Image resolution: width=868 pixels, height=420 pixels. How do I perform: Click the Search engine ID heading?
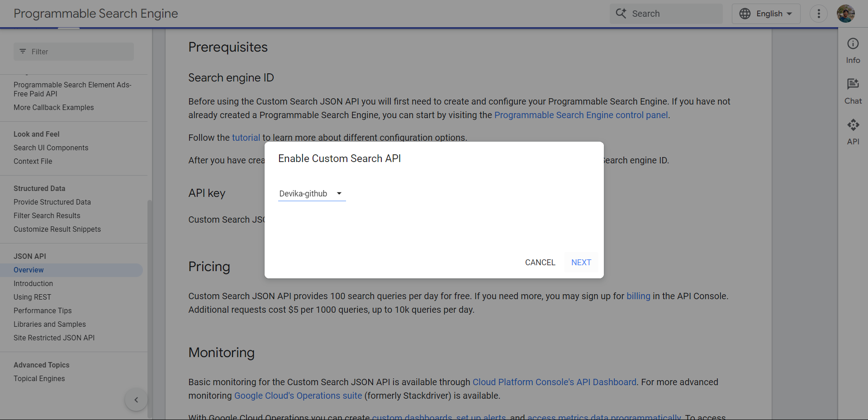(231, 78)
